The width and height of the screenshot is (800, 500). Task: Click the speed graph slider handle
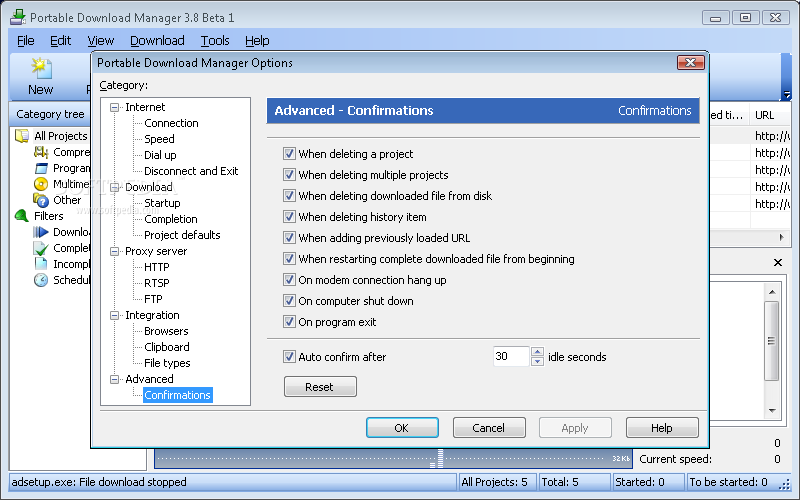pyautogui.click(x=440, y=458)
